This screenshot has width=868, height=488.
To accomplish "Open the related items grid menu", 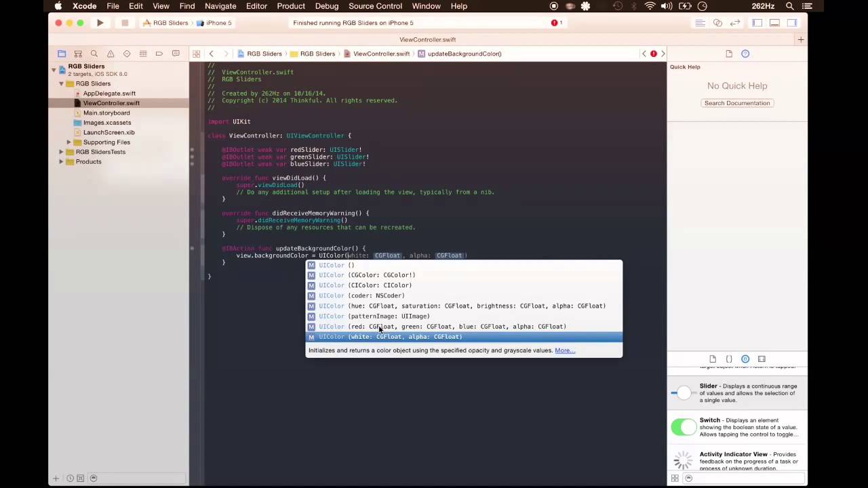I will click(x=196, y=54).
